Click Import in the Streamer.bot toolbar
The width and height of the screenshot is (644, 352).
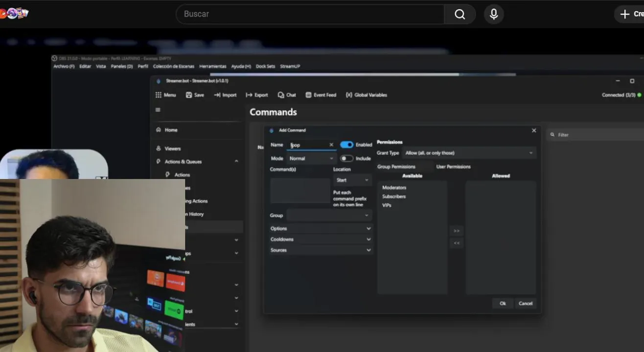pyautogui.click(x=225, y=95)
